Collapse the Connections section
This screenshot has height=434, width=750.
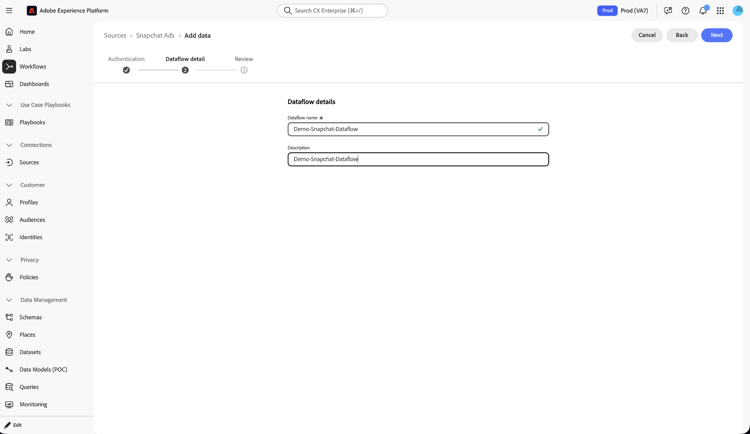[9, 145]
